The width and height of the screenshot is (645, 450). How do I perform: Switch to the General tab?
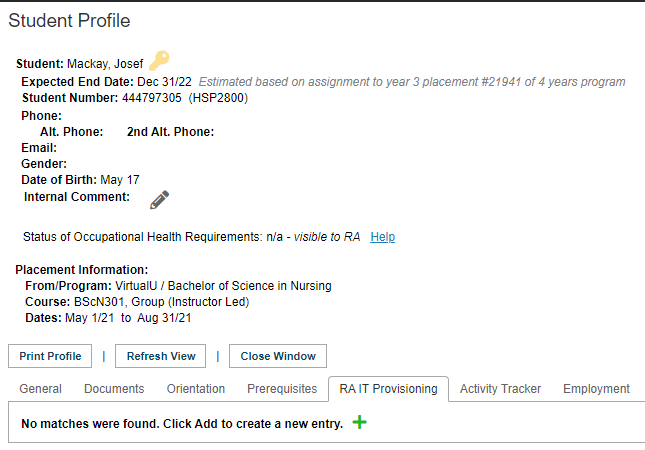tap(40, 389)
